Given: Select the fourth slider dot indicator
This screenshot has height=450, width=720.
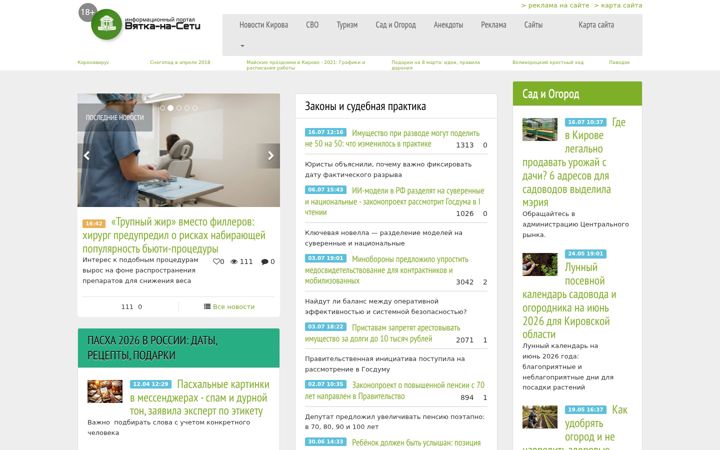Looking at the screenshot, I should (x=187, y=108).
